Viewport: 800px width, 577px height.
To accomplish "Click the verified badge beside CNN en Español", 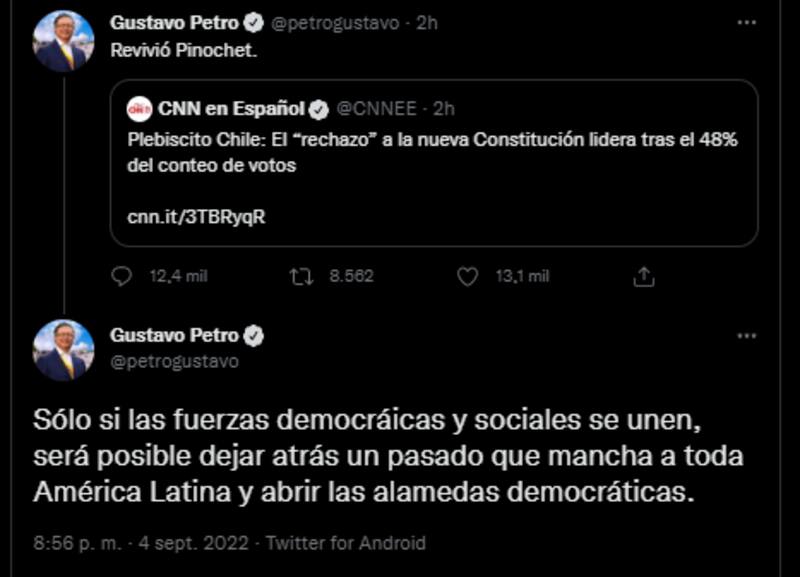I will [319, 108].
